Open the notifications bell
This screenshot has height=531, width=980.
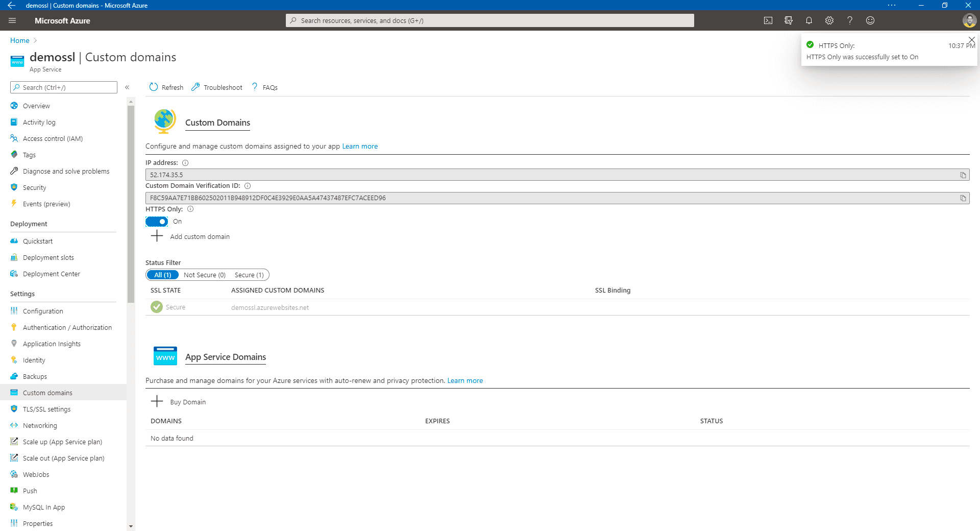tap(809, 20)
